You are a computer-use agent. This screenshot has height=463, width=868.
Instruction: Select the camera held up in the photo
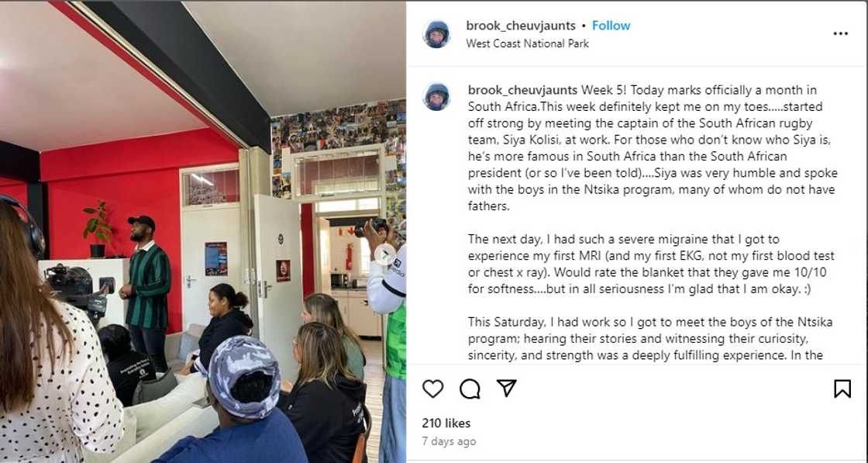373,226
